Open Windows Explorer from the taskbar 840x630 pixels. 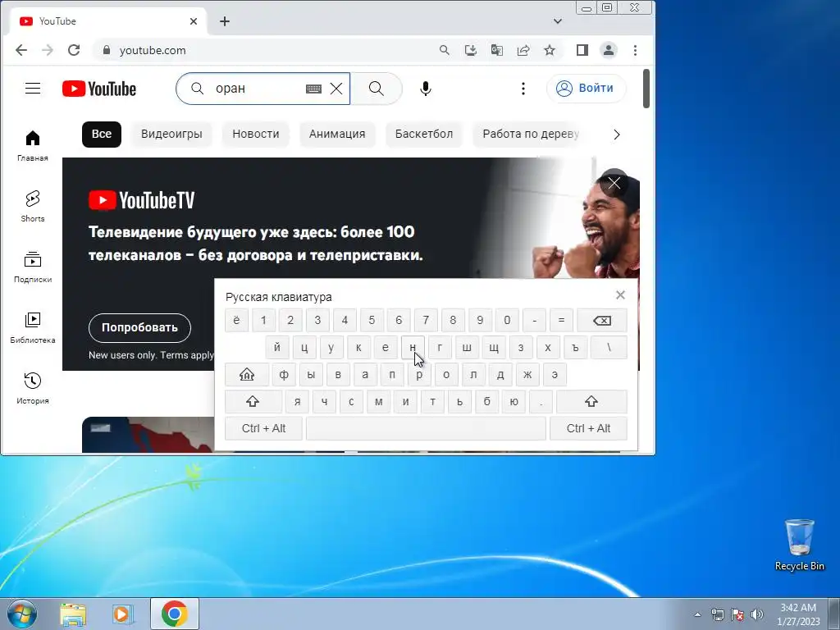(x=73, y=614)
